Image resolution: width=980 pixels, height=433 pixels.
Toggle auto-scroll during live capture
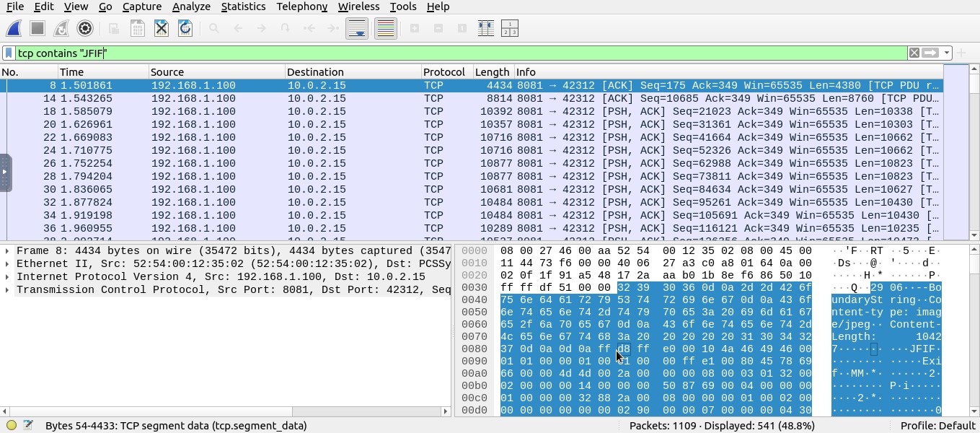point(357,28)
